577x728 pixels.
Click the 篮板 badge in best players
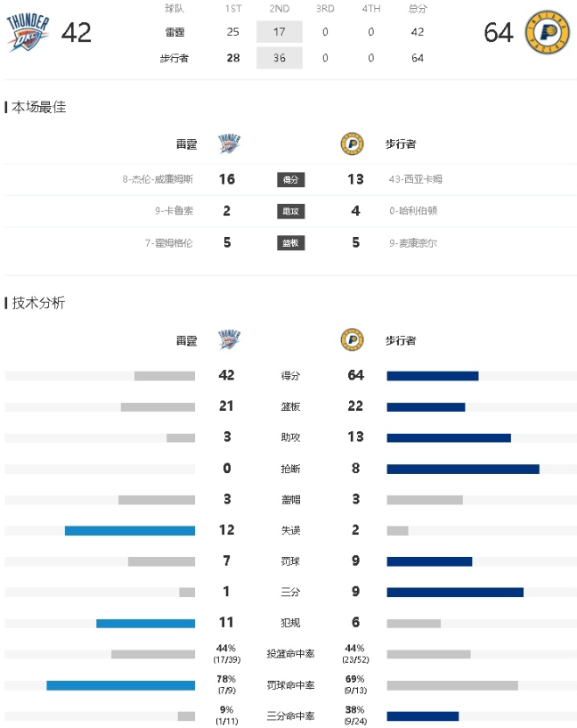click(291, 243)
